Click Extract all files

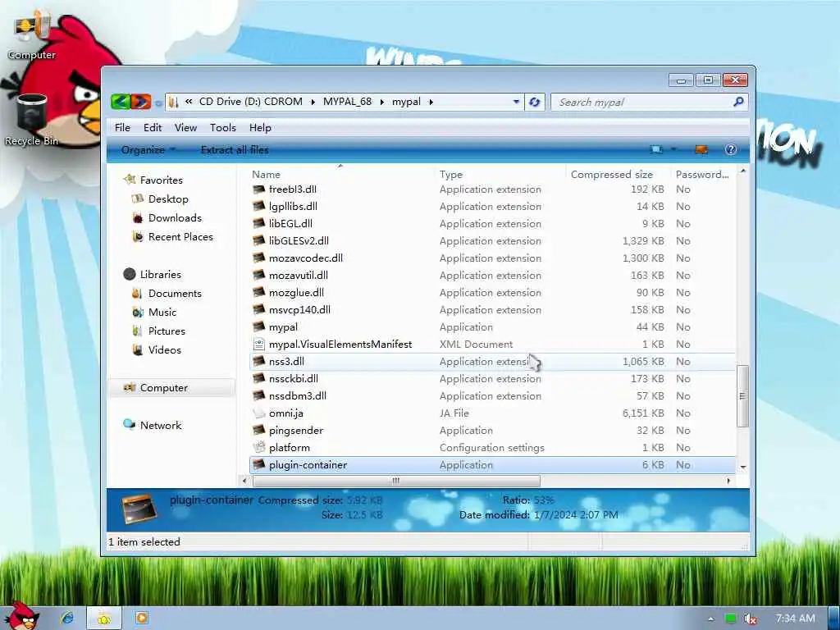click(x=235, y=150)
